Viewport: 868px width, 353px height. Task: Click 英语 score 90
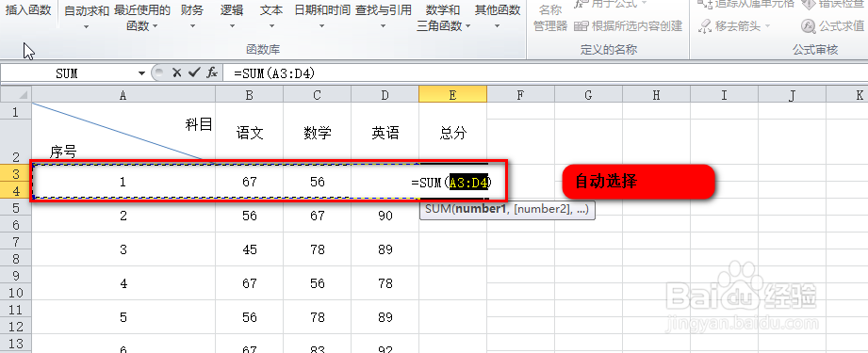pyautogui.click(x=385, y=216)
